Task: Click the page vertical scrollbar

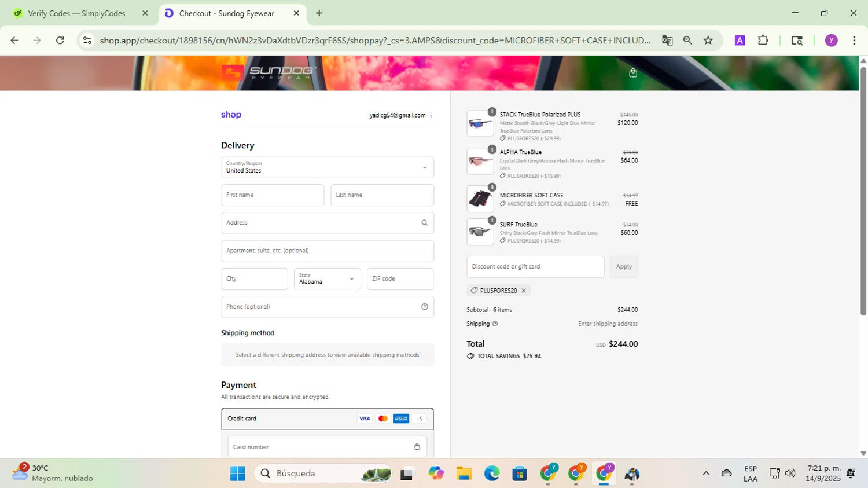Action: [863, 191]
